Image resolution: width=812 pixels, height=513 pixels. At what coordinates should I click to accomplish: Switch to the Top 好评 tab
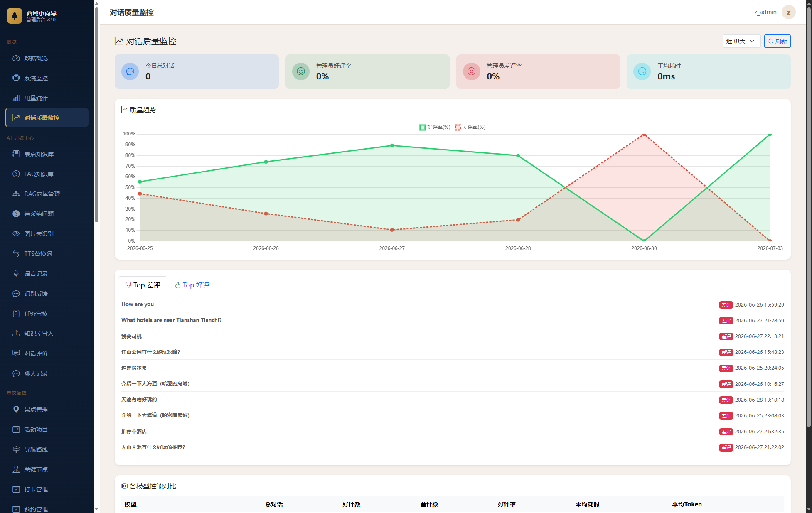tap(192, 285)
